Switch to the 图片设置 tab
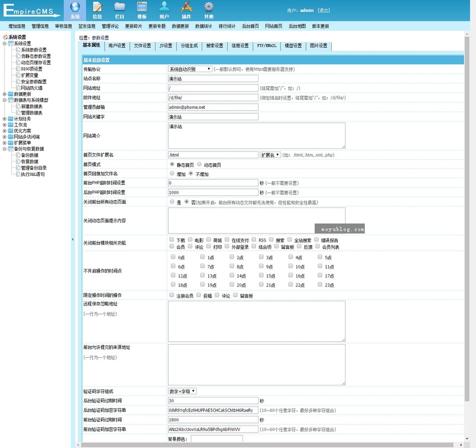 [319, 46]
